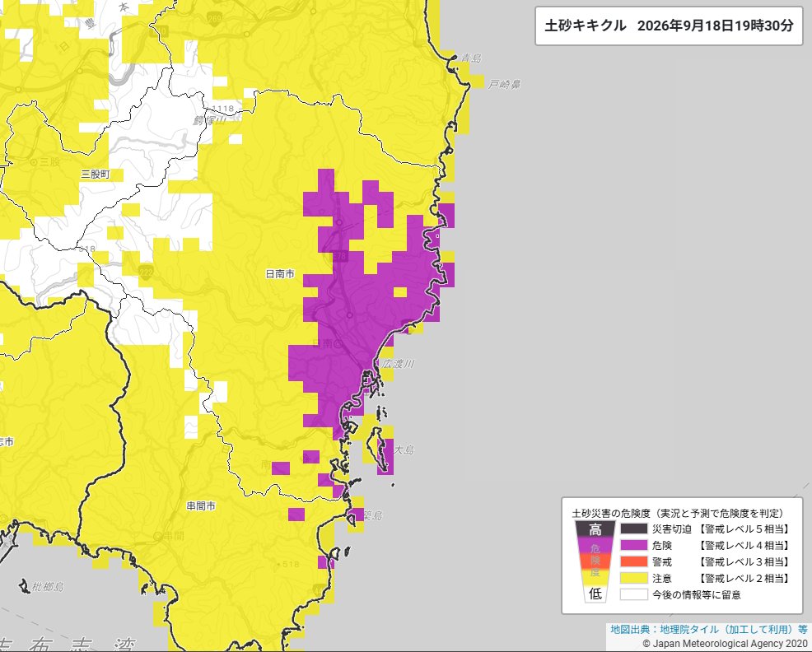The width and height of the screenshot is (812, 652).
Task: Click the 地理院タイル map source link
Action: click(x=708, y=629)
